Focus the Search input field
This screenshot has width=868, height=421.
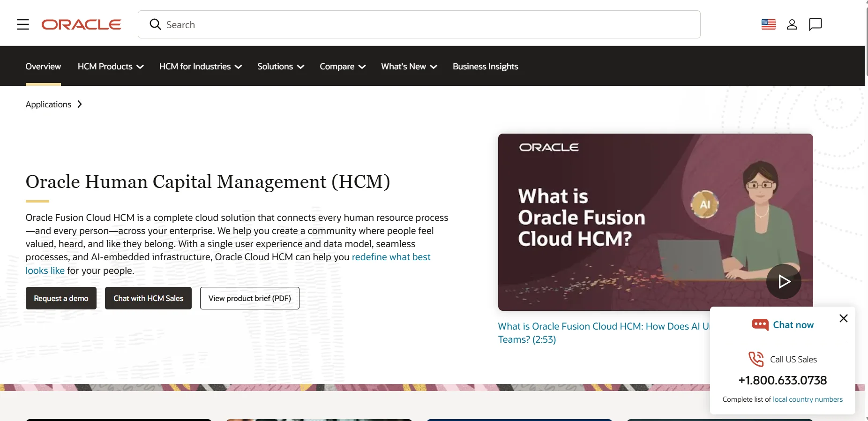click(x=419, y=24)
